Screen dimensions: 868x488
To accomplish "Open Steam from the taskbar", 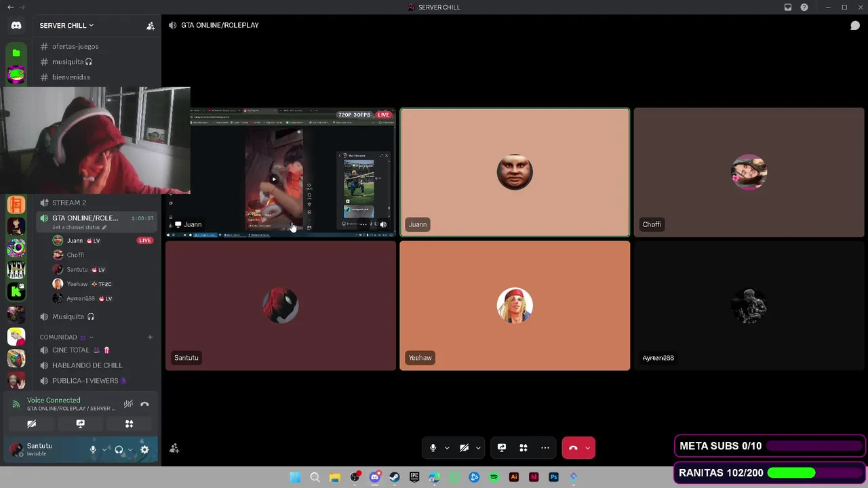I will point(395,477).
